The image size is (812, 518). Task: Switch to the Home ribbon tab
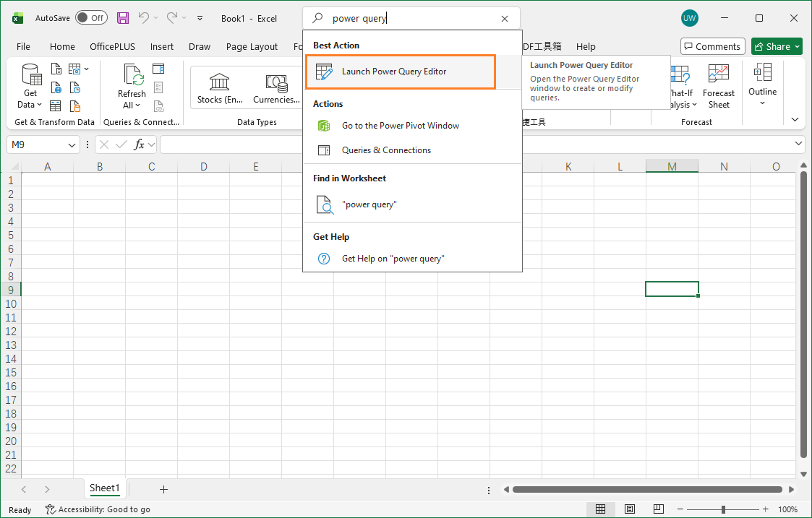[x=62, y=46]
